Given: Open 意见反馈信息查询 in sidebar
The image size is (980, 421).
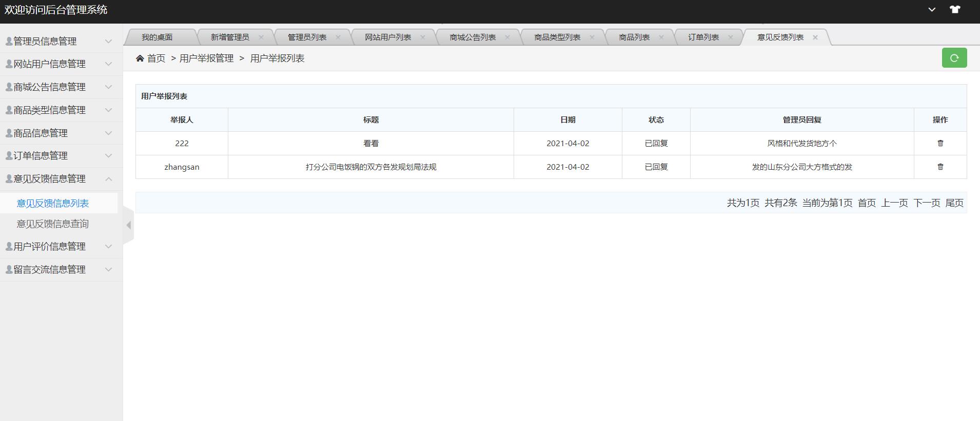Looking at the screenshot, I should pos(53,224).
